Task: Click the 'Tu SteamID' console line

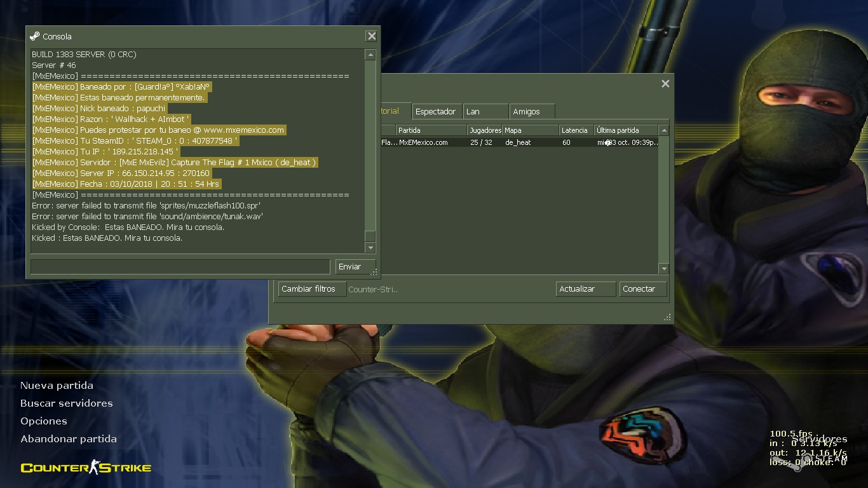Action: click(135, 140)
